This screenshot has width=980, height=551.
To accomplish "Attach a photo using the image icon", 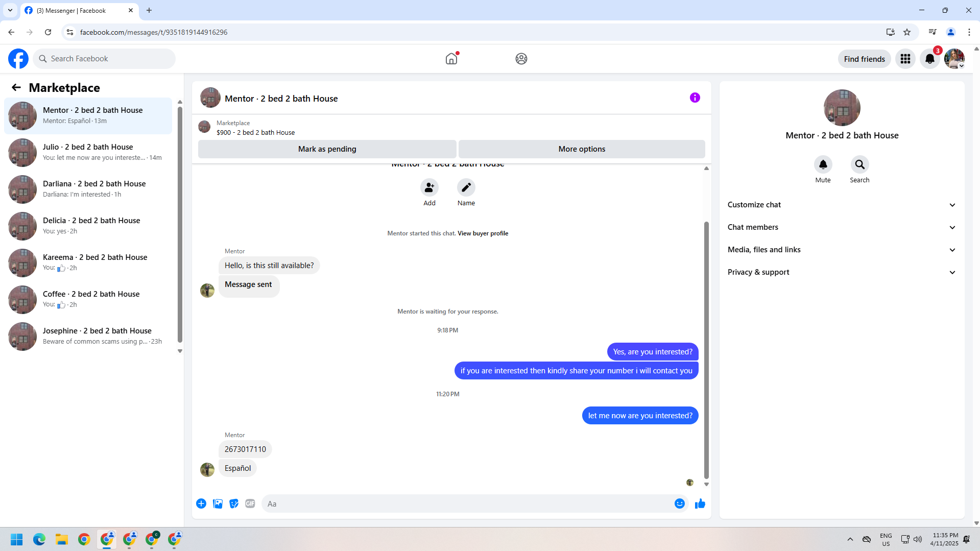I will point(218,504).
